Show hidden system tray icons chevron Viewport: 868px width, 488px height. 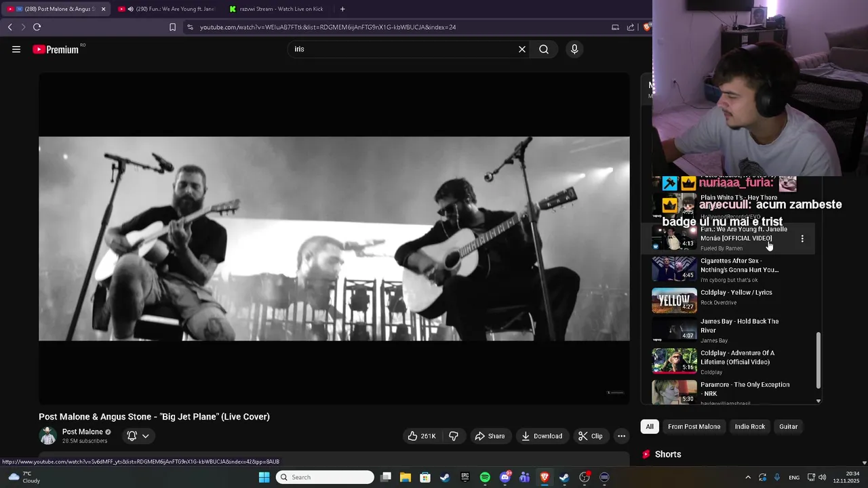point(748,477)
